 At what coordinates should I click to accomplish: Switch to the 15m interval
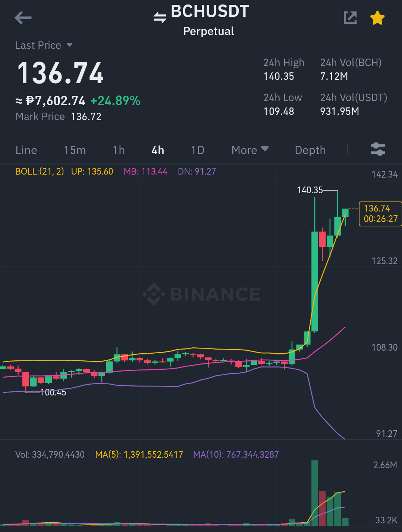pyautogui.click(x=75, y=150)
